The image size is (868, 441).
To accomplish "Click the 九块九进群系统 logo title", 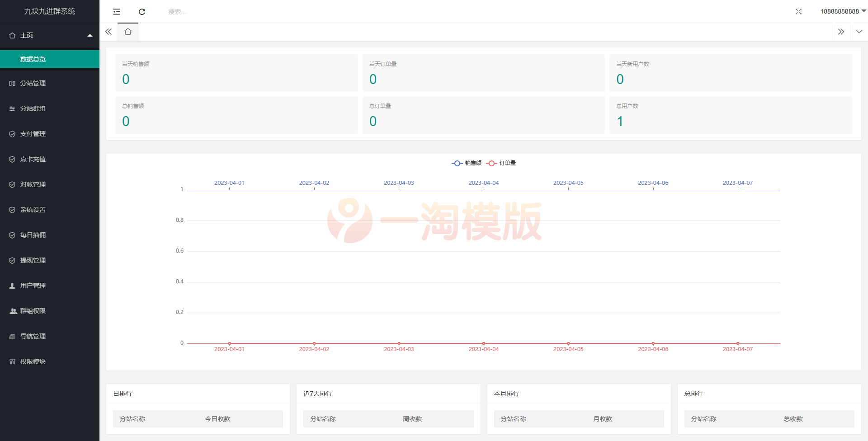I will coord(50,11).
